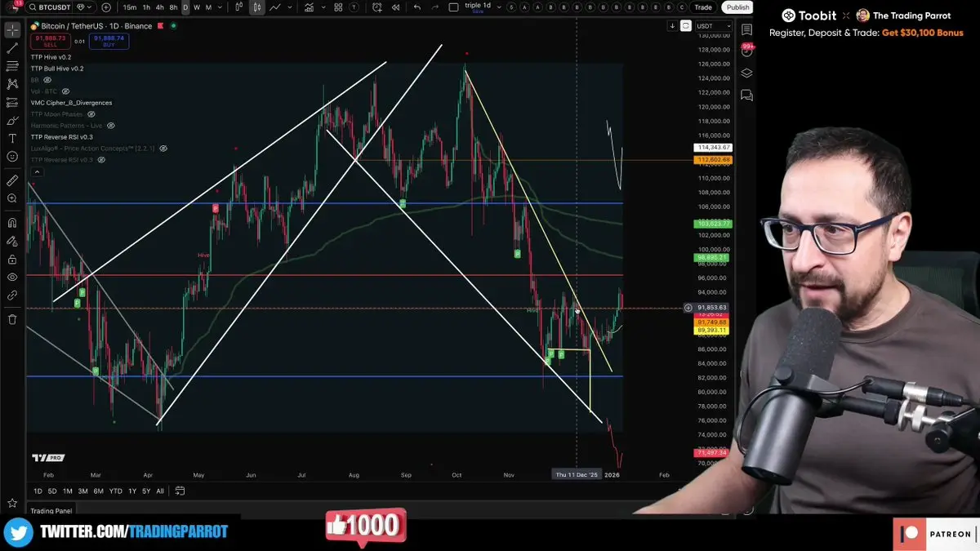Switch to 4h timeframe

coord(159,7)
